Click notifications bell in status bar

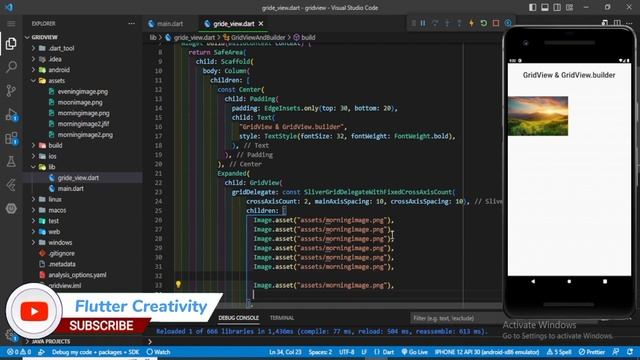[x=630, y=352]
